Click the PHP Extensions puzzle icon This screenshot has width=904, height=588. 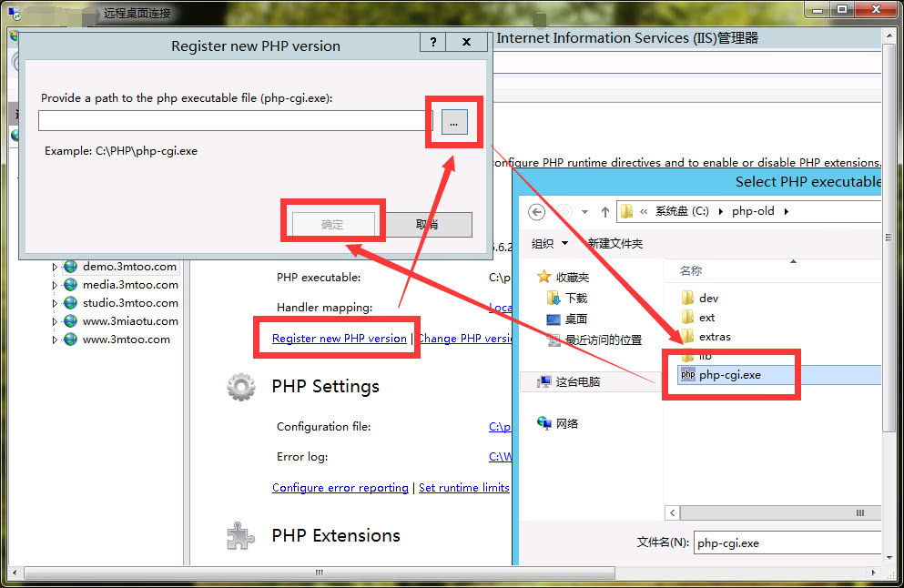click(x=240, y=535)
